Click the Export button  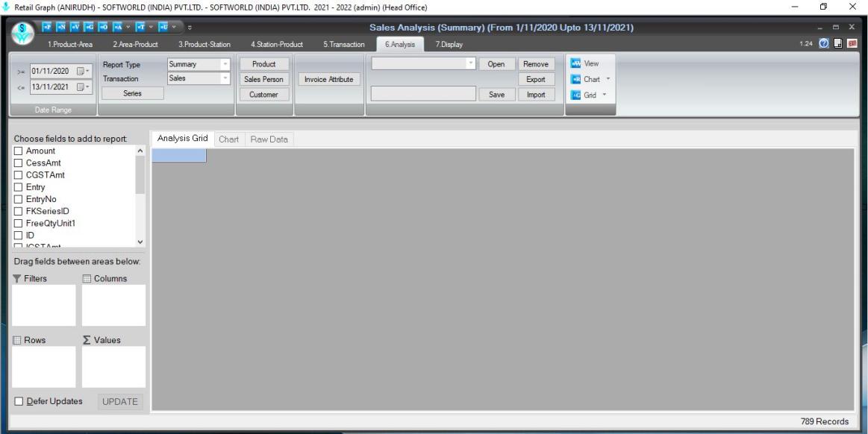tap(535, 79)
